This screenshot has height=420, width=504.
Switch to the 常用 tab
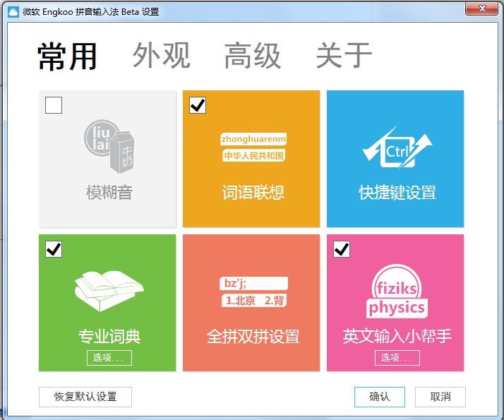pyautogui.click(x=67, y=56)
